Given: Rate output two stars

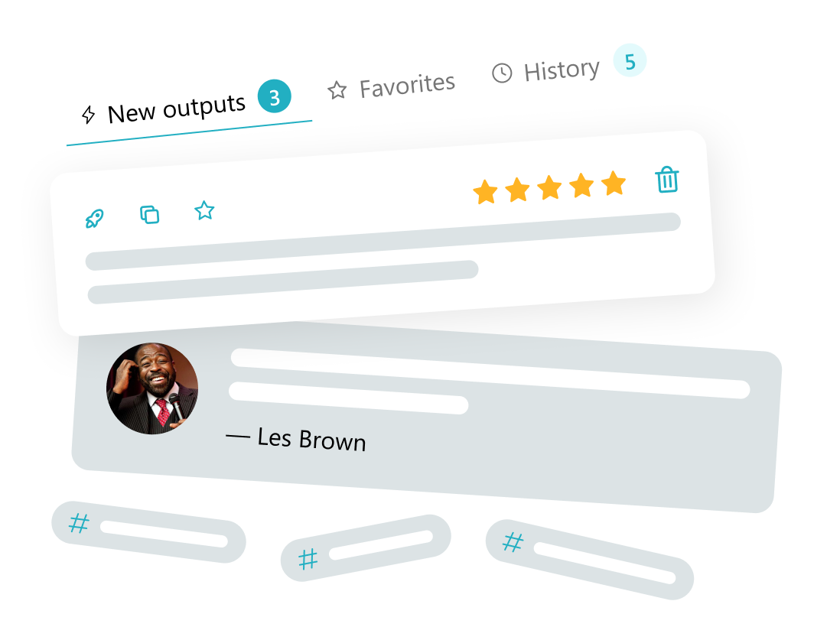Looking at the screenshot, I should (517, 190).
